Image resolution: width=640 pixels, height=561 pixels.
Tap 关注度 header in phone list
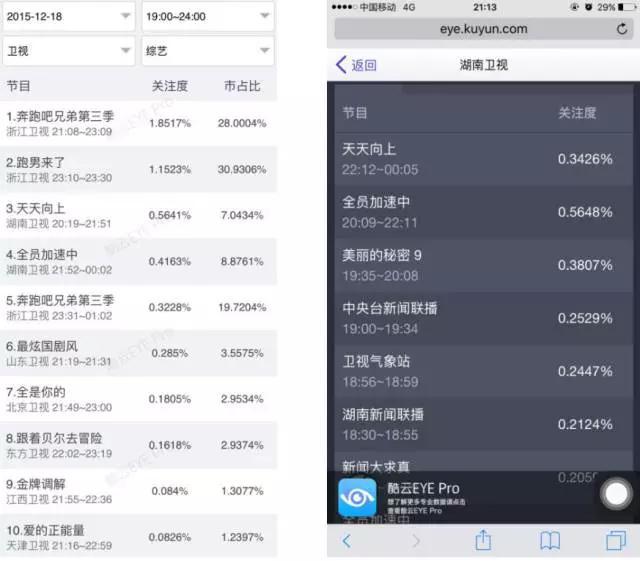pos(577,113)
